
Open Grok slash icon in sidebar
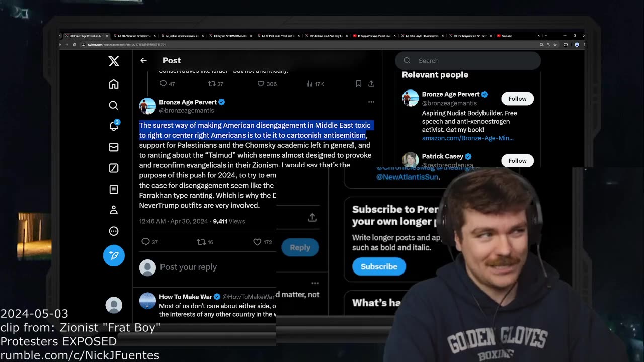tap(114, 168)
